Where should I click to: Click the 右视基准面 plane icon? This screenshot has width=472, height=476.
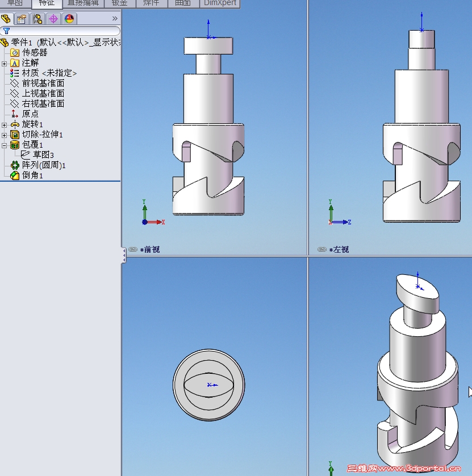[x=15, y=104]
